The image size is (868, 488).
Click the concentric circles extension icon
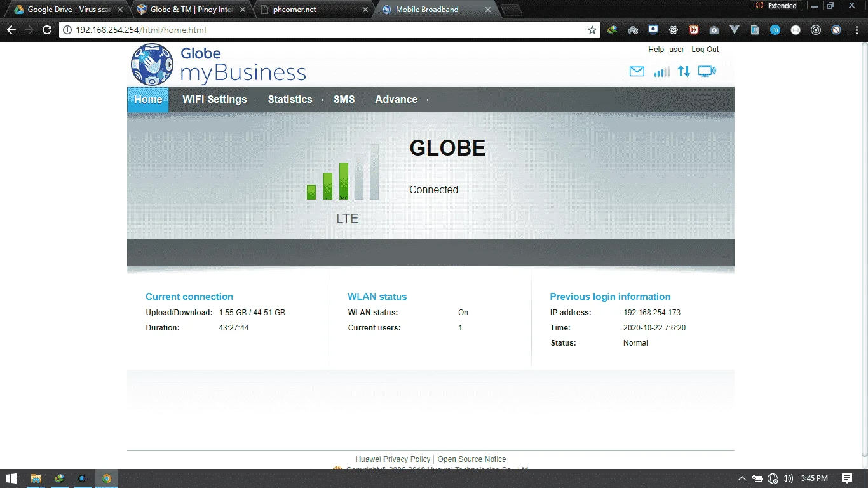816,30
